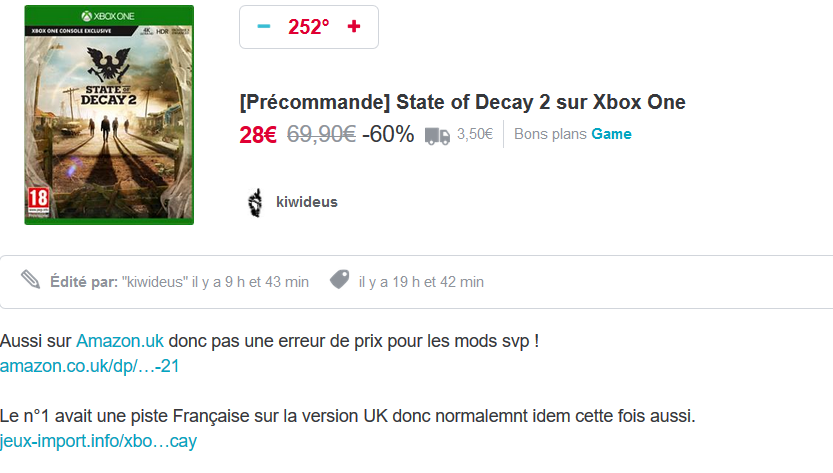833x473 pixels.
Task: Click the crossed-out 69,90€ price
Action: 321,134
